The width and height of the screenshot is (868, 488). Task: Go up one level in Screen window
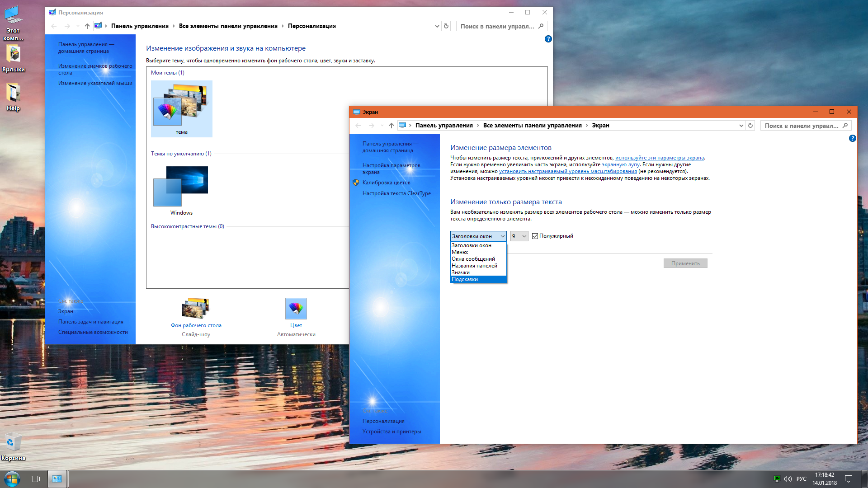tap(392, 126)
